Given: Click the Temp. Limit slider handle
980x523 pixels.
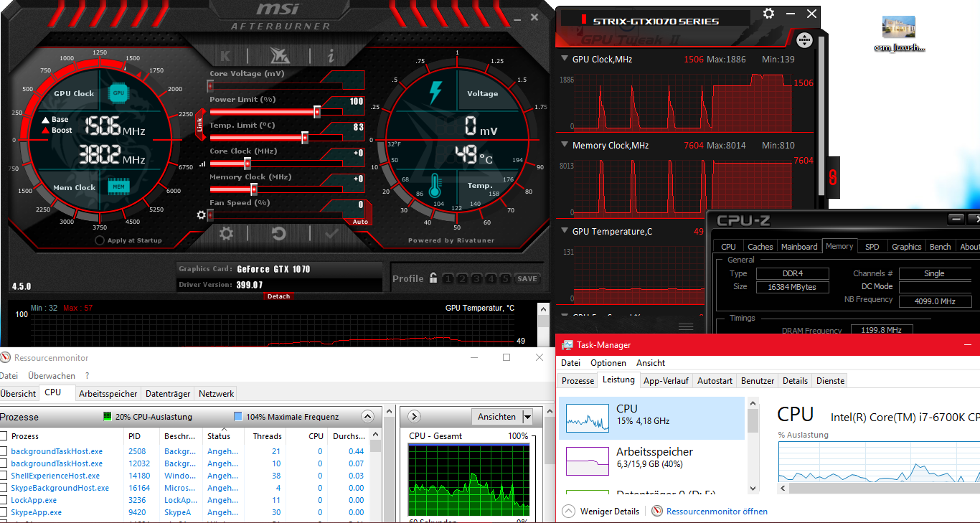Looking at the screenshot, I should click(x=305, y=138).
